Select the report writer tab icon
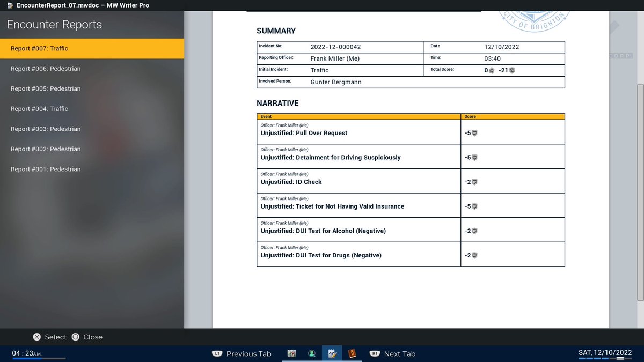Viewport: 644px width, 362px height. pyautogui.click(x=332, y=353)
